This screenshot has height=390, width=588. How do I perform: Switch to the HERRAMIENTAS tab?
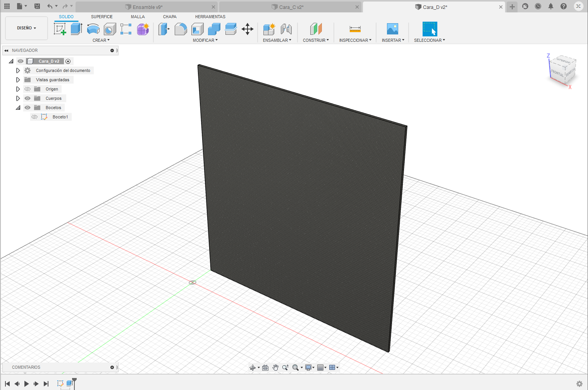tap(210, 17)
